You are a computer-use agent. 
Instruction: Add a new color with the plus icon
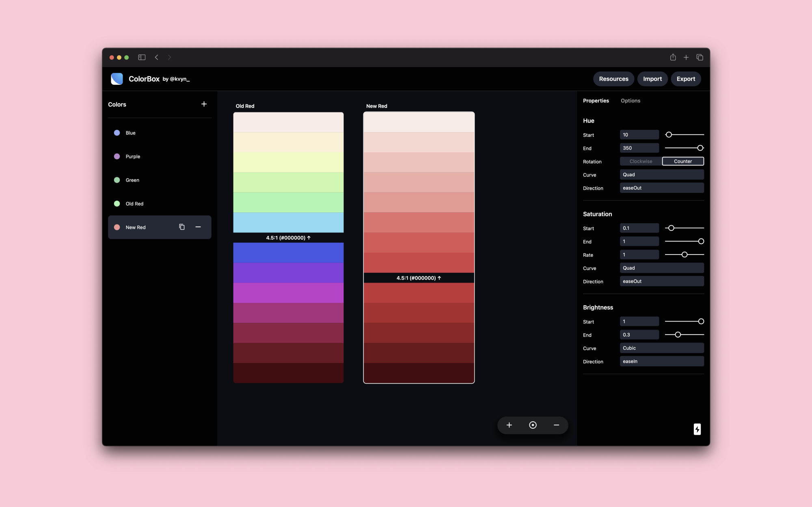pos(204,104)
